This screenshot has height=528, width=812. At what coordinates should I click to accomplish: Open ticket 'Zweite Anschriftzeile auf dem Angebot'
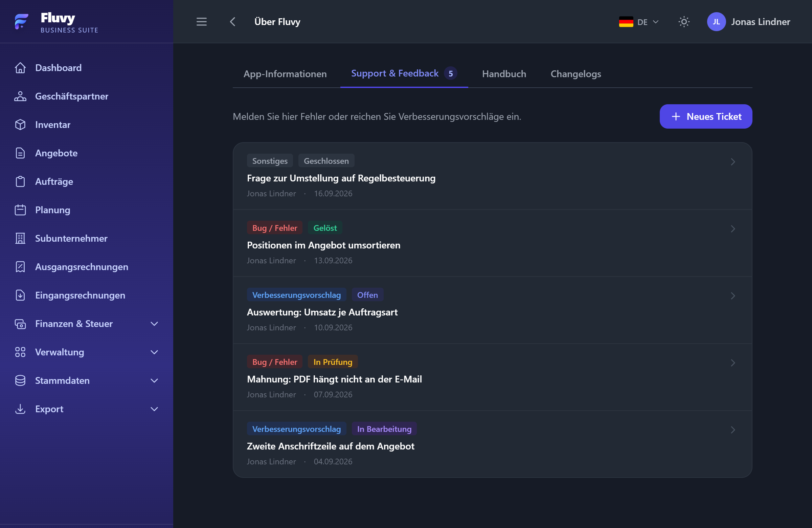coord(492,444)
